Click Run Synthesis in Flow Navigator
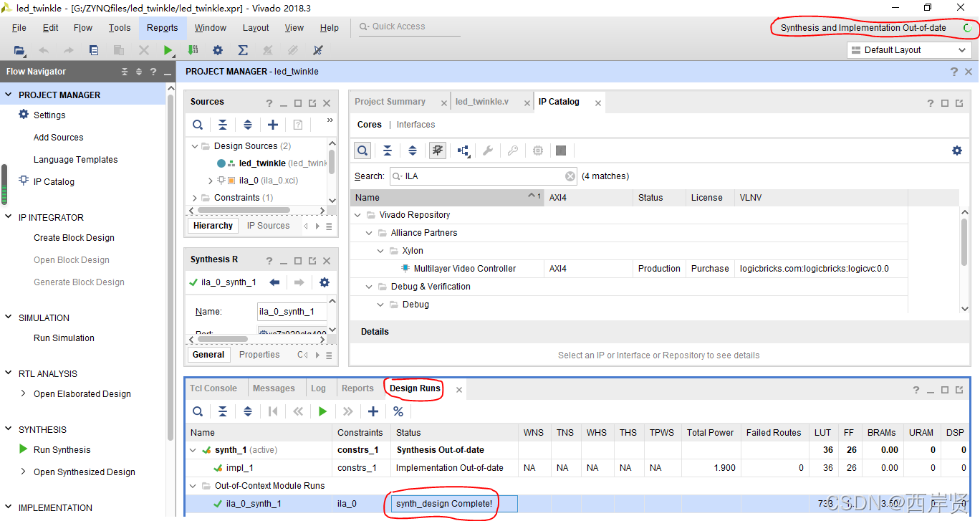 click(x=62, y=450)
